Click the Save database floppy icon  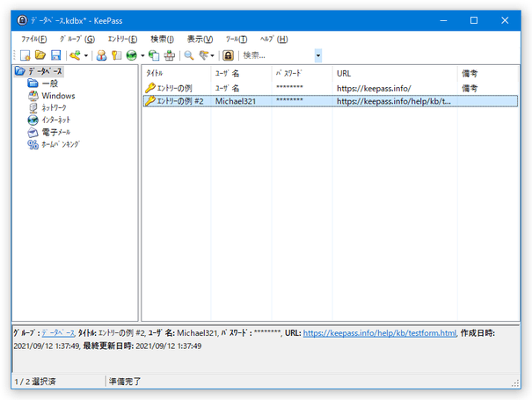coord(55,55)
